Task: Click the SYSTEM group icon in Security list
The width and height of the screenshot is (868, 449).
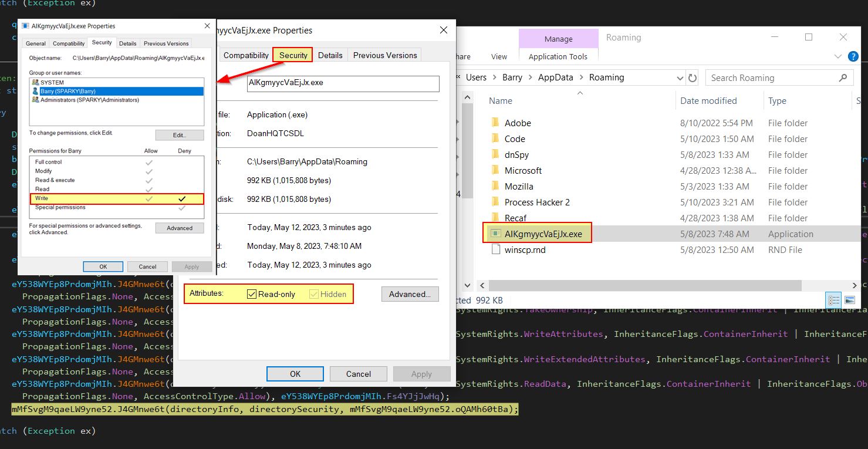Action: [x=36, y=82]
